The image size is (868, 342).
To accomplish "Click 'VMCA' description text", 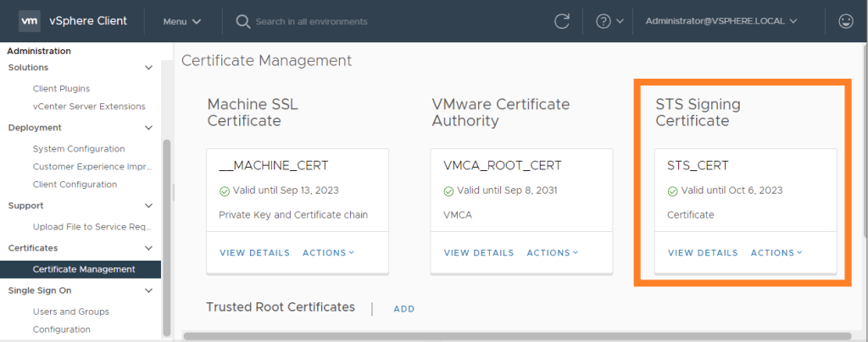I will pyautogui.click(x=458, y=215).
